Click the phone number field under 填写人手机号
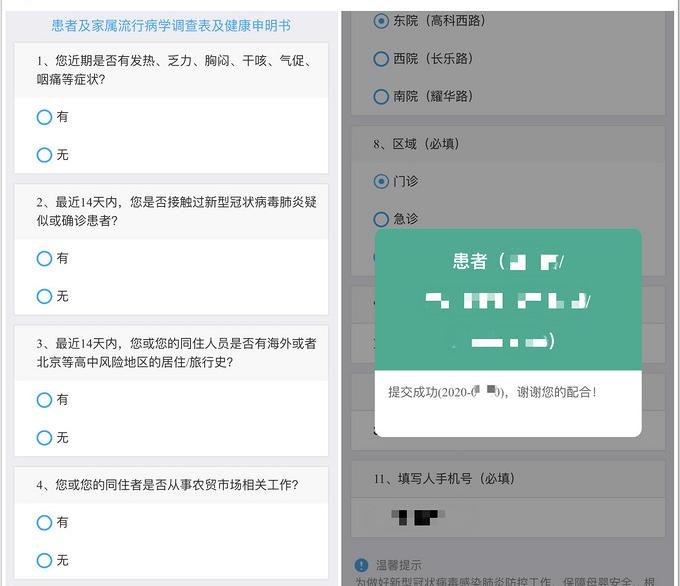Viewport: 680px width, 586px height. [x=508, y=517]
